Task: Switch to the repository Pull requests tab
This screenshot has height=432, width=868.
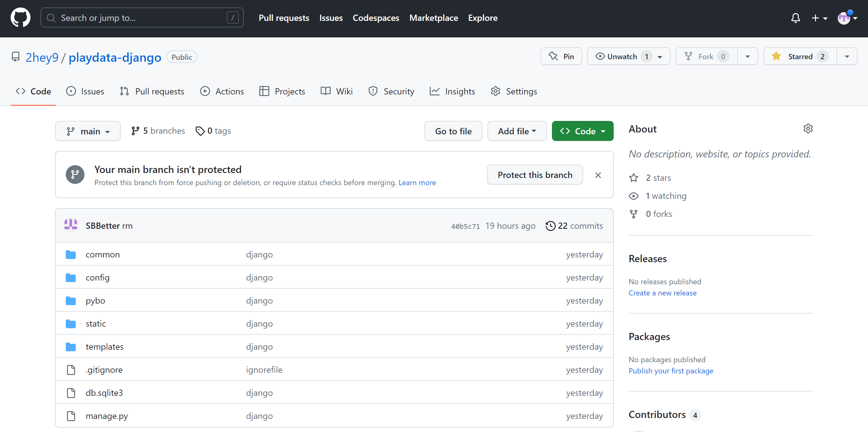Action: coord(152,91)
